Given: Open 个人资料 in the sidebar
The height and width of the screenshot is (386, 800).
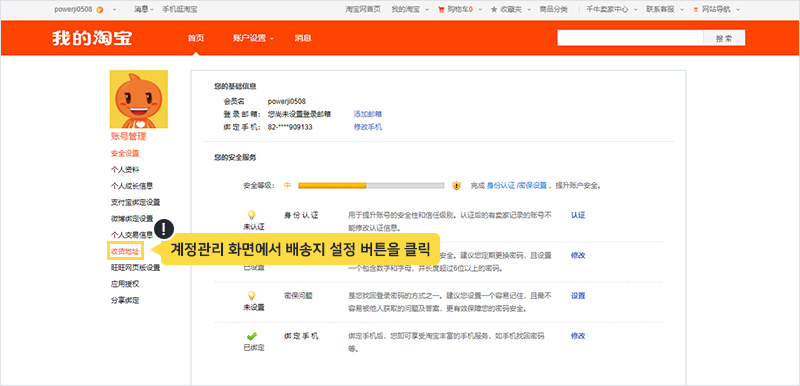Looking at the screenshot, I should (125, 169).
